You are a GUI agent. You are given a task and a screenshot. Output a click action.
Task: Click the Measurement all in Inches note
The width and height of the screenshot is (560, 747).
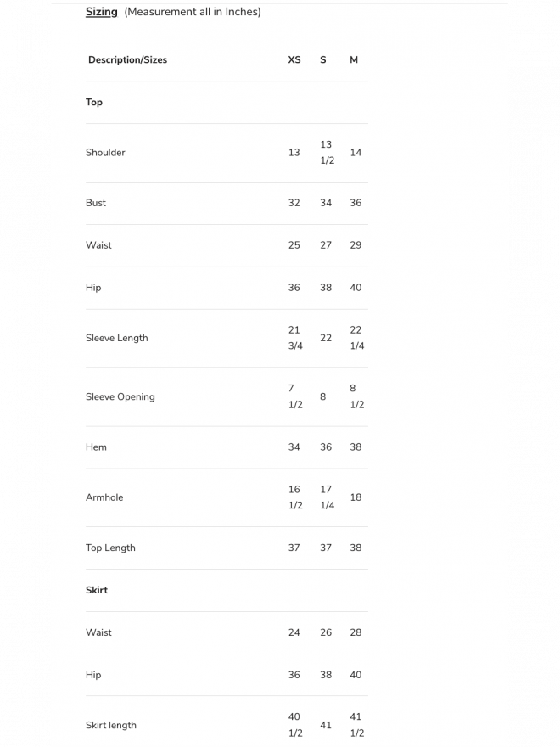click(x=193, y=12)
